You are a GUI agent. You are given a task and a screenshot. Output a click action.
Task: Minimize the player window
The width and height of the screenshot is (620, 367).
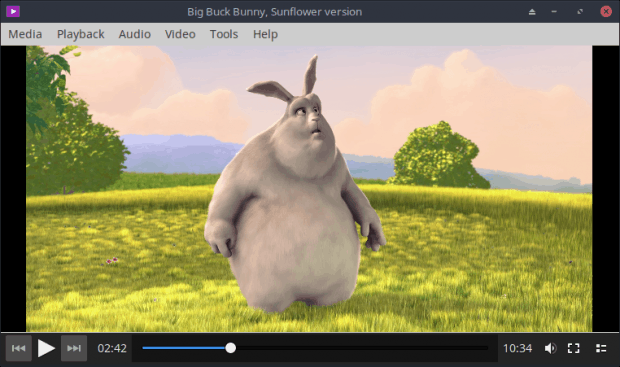[x=554, y=12]
